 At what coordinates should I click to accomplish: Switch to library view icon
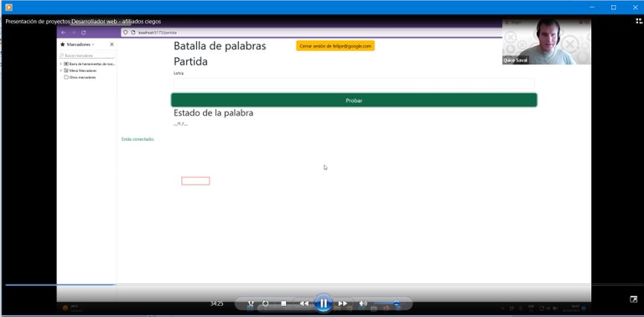coord(639,21)
